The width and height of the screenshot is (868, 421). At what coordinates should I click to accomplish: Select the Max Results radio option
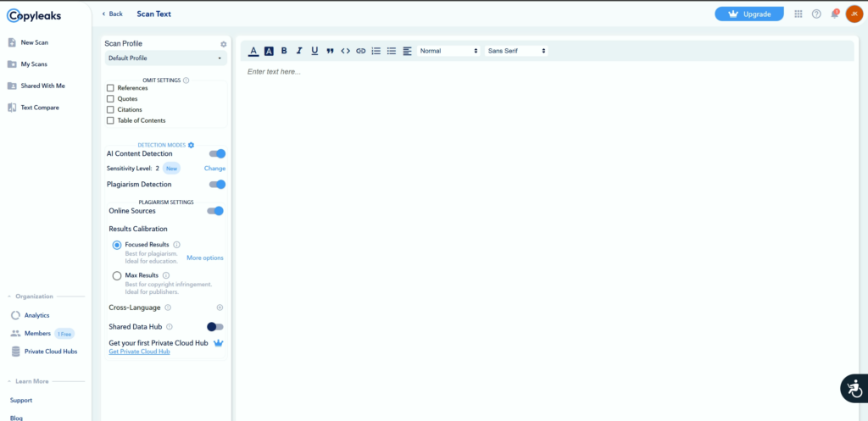tap(117, 275)
